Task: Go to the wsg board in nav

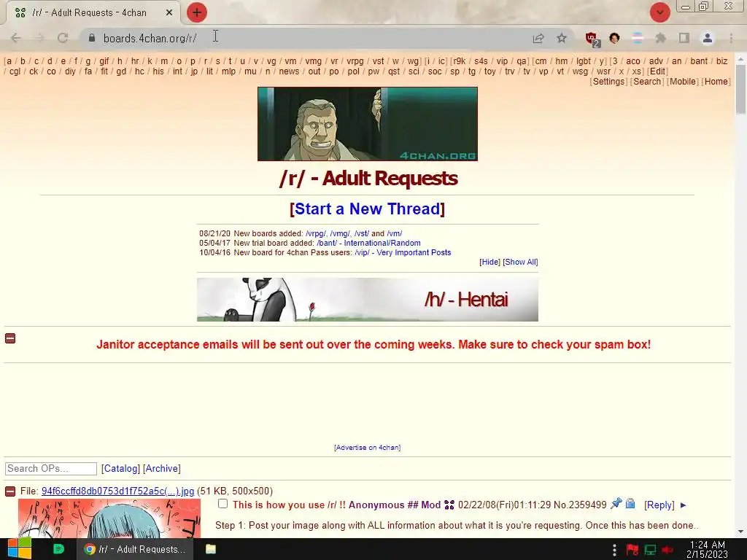Action: pos(580,71)
